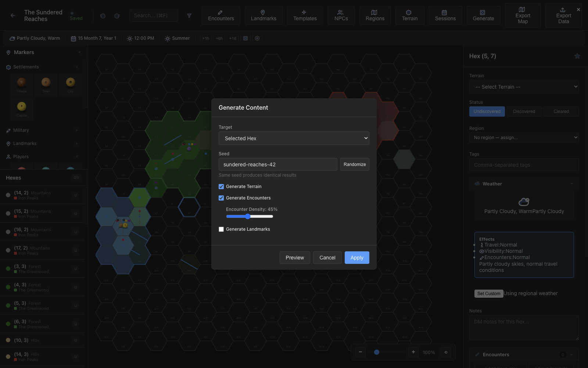Go back using the arrow icon

(x=13, y=15)
